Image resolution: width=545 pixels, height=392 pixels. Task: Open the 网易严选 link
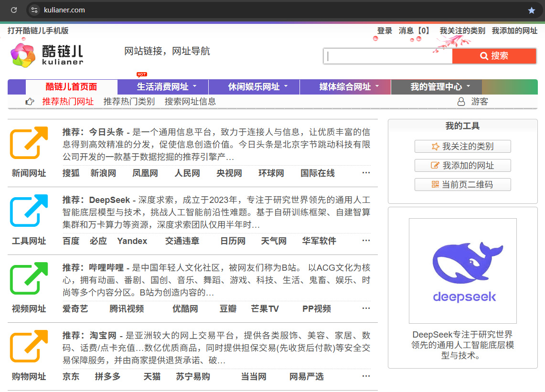[307, 376]
